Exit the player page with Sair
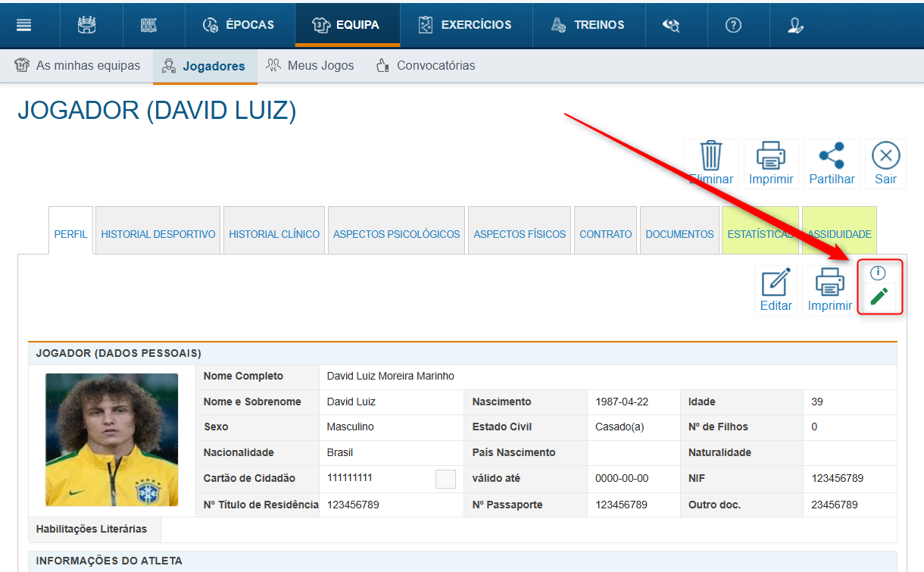Screen dimensions: 924x572 [885, 164]
